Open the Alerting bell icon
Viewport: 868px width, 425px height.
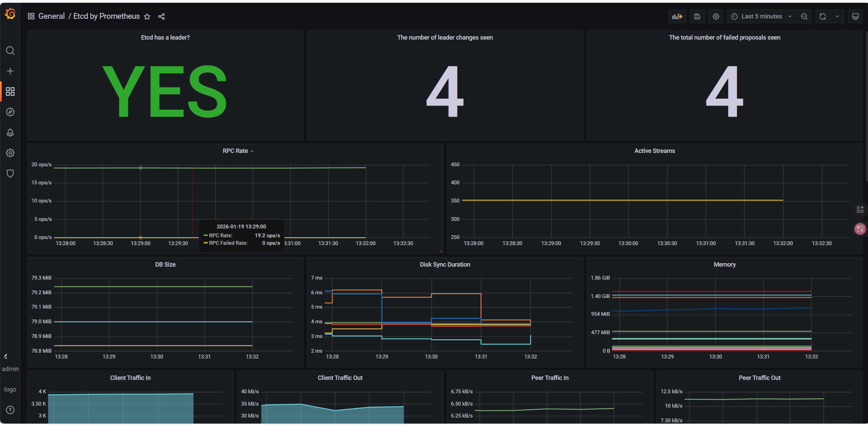click(x=10, y=132)
